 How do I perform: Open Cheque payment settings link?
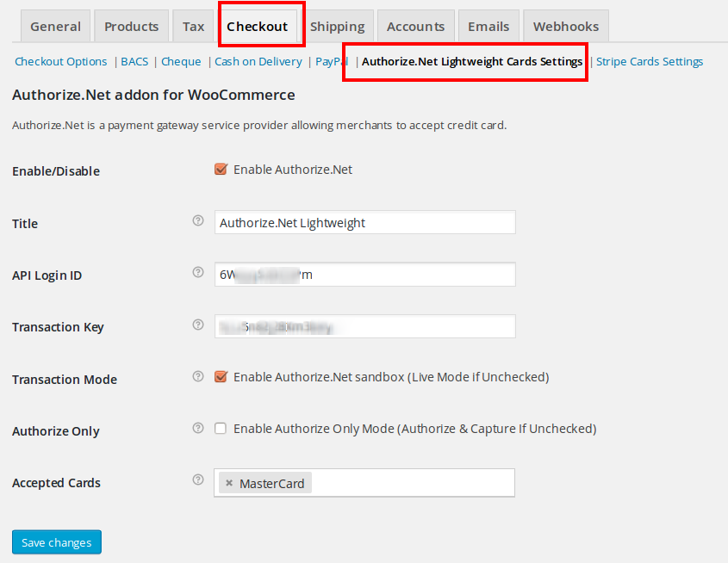(181, 62)
